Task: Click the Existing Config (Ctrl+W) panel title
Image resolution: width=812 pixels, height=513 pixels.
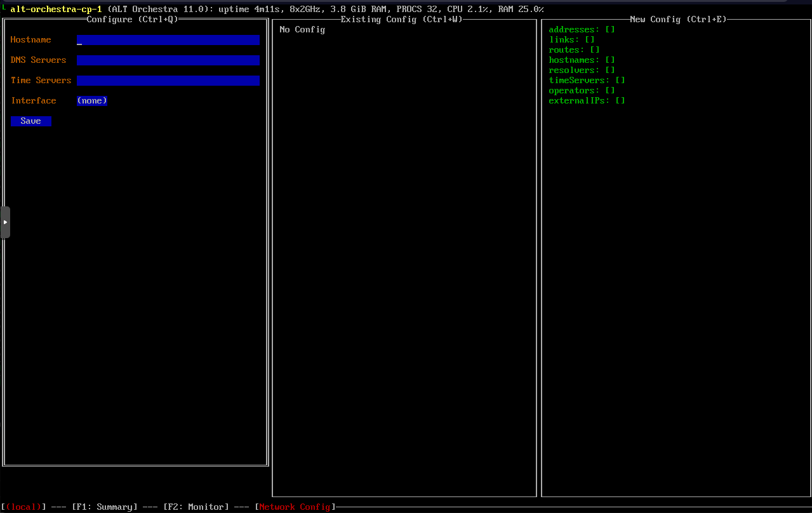Action: coord(402,19)
